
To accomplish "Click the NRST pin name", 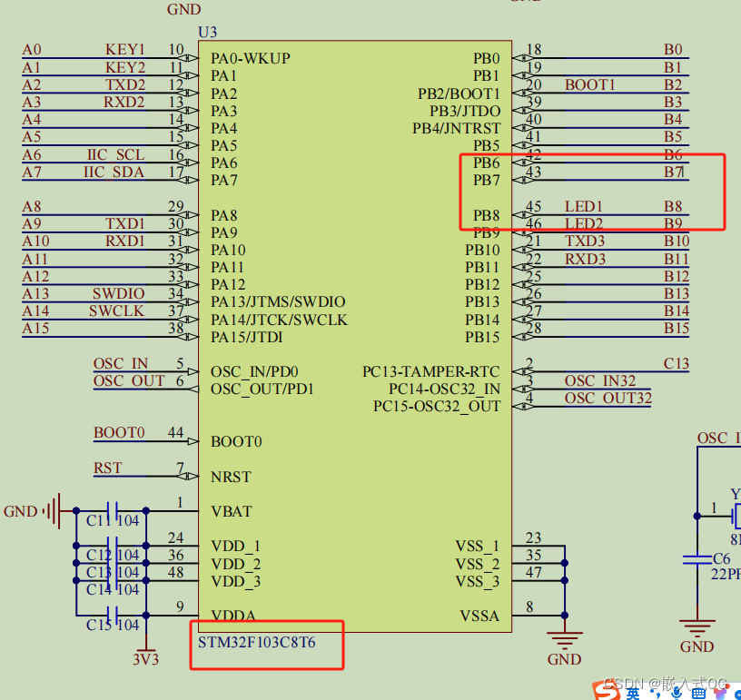I will (x=231, y=477).
